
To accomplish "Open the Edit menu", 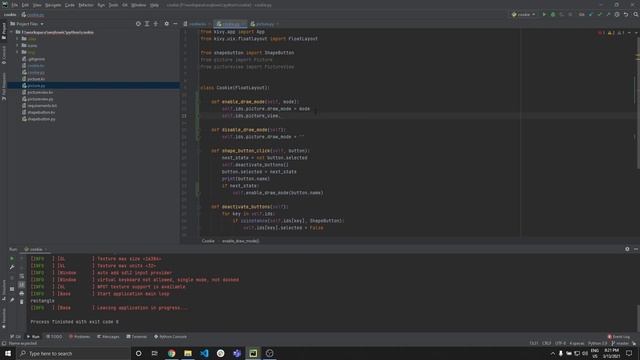I will pyautogui.click(x=25, y=5).
